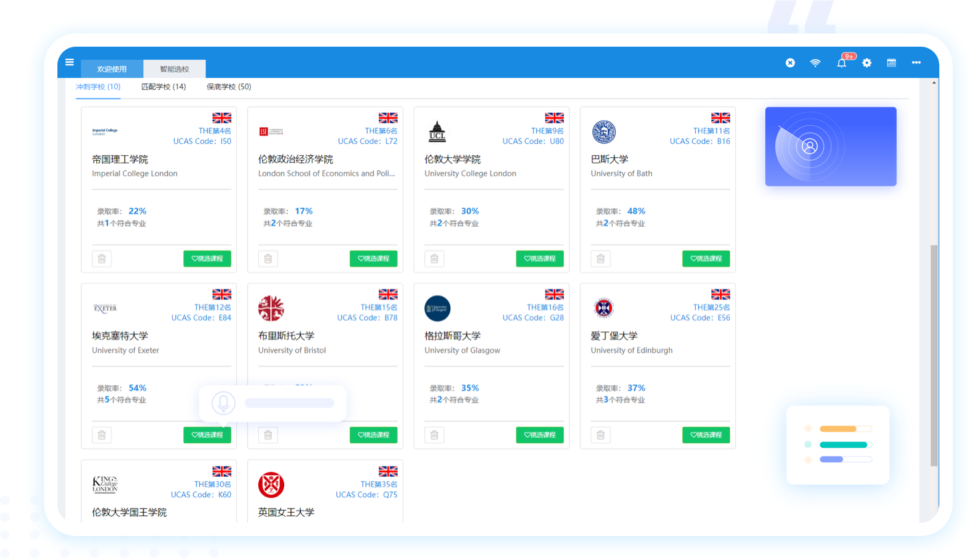Click the blue radar user thumbnail

[831, 147]
